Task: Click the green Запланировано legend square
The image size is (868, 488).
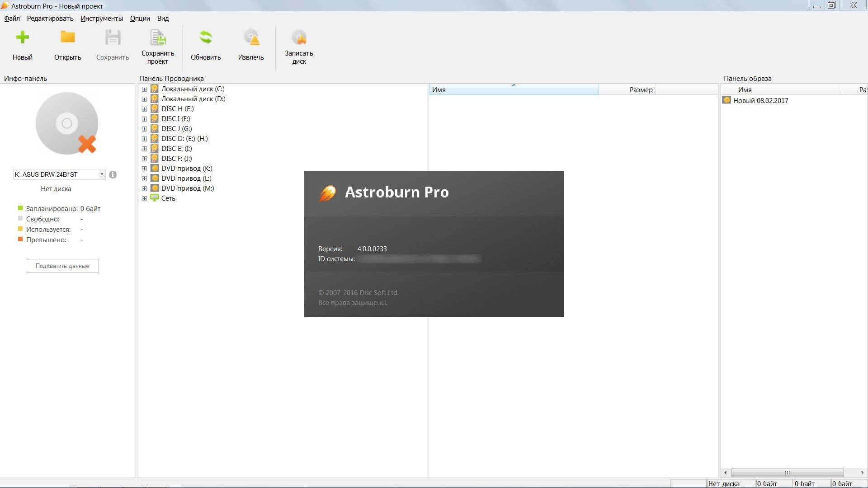Action: tap(20, 208)
